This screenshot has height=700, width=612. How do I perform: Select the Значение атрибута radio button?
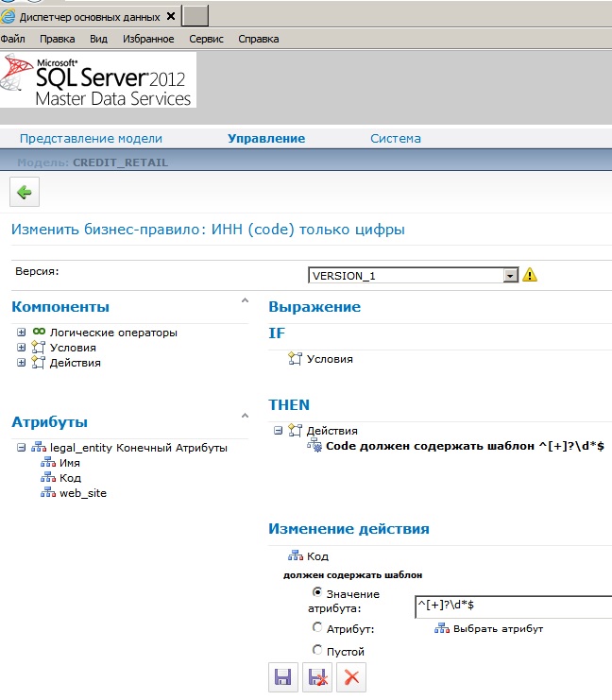(x=317, y=592)
